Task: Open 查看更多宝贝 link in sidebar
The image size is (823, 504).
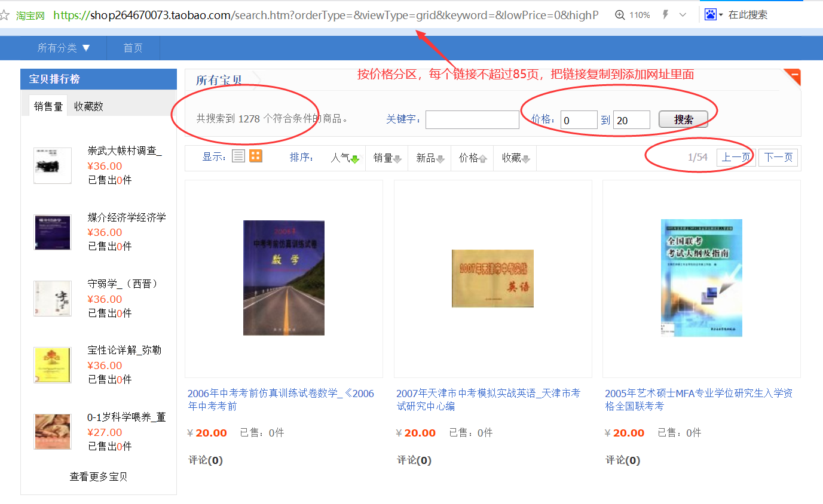Action: click(x=99, y=477)
